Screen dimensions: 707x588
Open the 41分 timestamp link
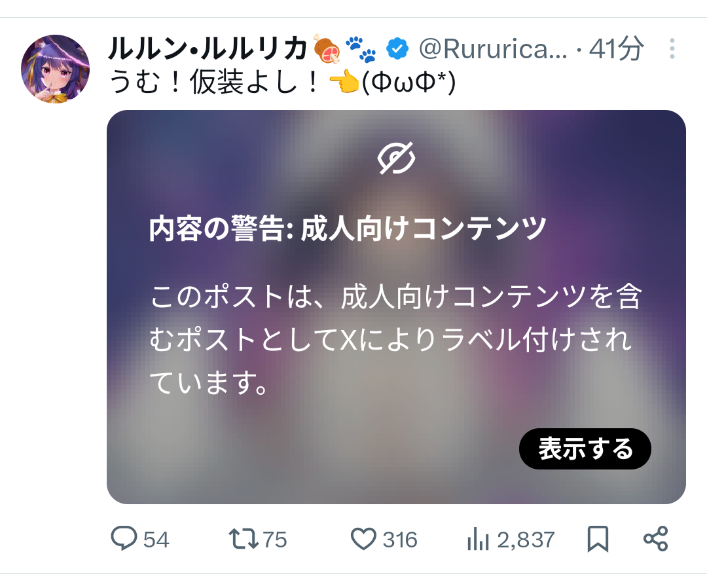coord(617,48)
